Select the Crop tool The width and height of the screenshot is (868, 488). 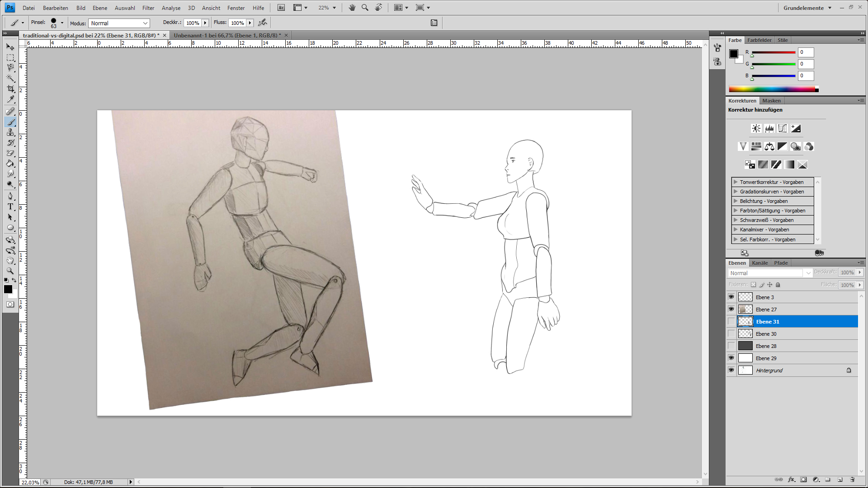10,89
